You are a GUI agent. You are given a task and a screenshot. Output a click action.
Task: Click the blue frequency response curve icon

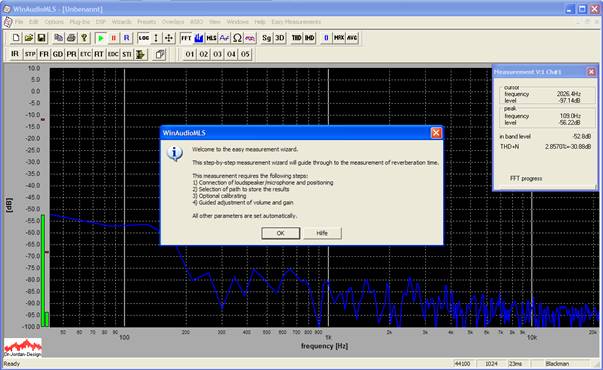224,38
